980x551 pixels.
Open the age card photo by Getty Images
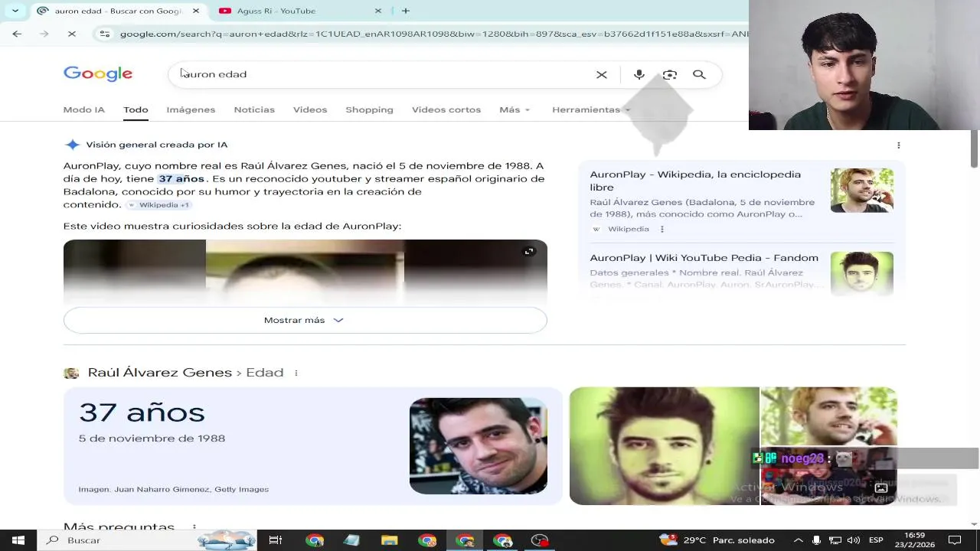coord(479,446)
